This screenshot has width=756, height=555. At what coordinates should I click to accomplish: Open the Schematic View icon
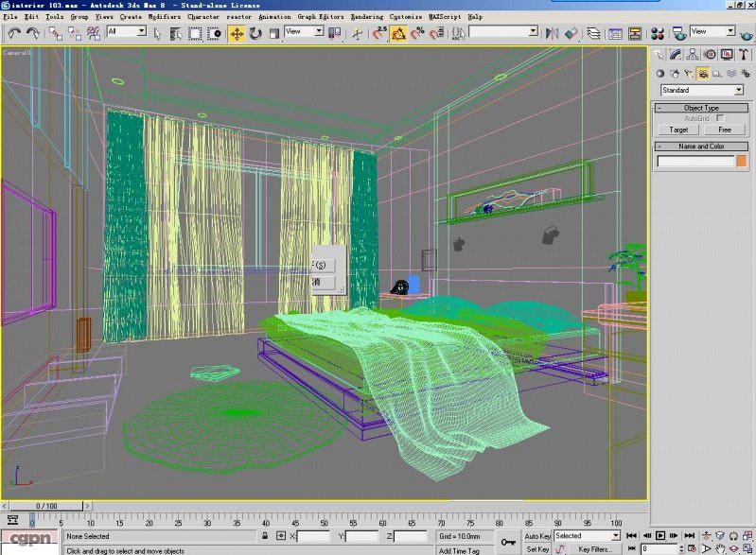635,33
